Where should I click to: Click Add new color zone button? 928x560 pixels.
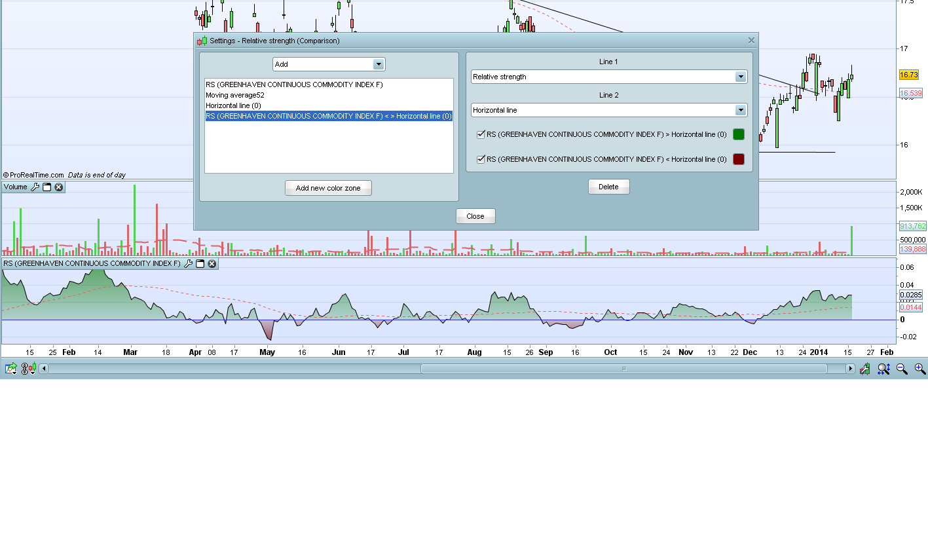tap(328, 188)
